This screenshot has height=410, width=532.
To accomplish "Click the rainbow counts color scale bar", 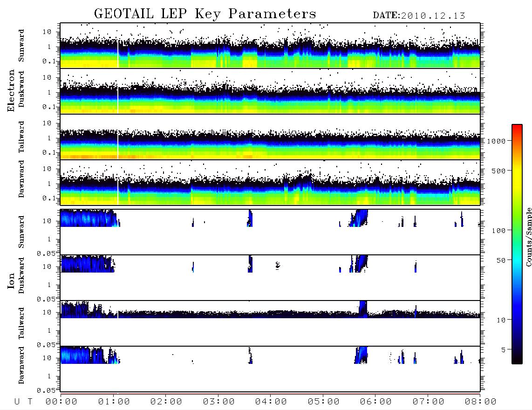I will 517,244.
